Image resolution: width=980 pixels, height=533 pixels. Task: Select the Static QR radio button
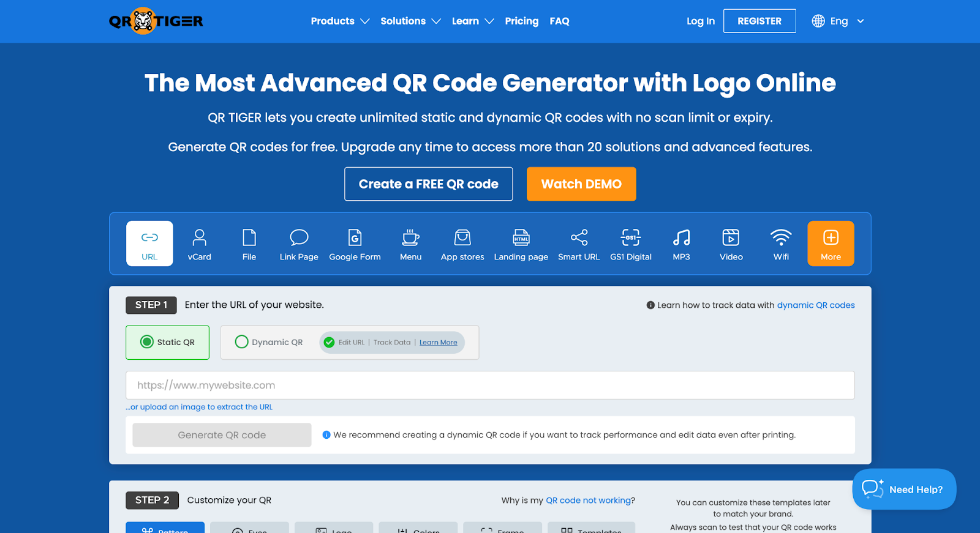point(147,342)
